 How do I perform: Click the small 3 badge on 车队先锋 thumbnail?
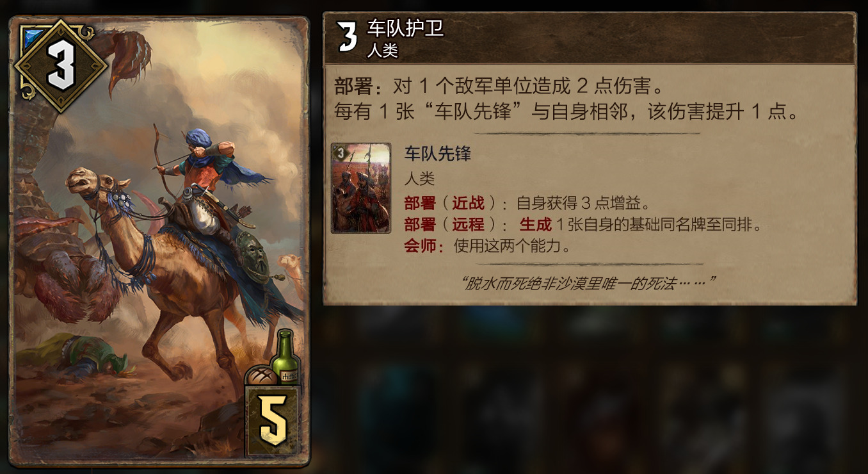[x=340, y=152]
